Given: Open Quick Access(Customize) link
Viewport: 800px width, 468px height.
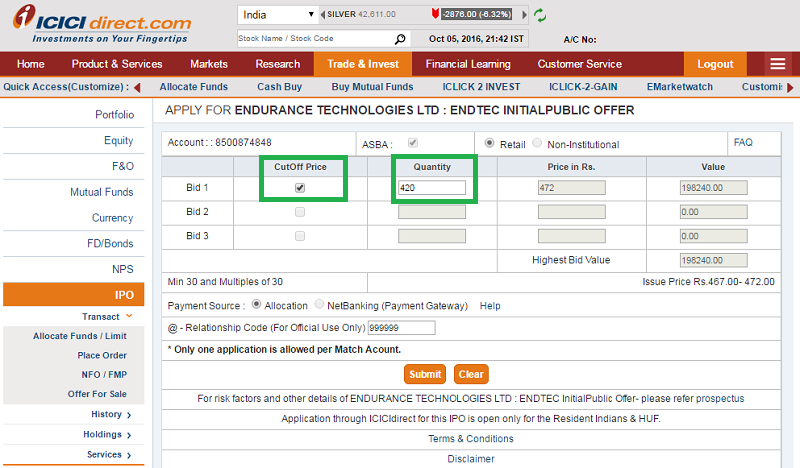Looking at the screenshot, I should pyautogui.click(x=66, y=87).
